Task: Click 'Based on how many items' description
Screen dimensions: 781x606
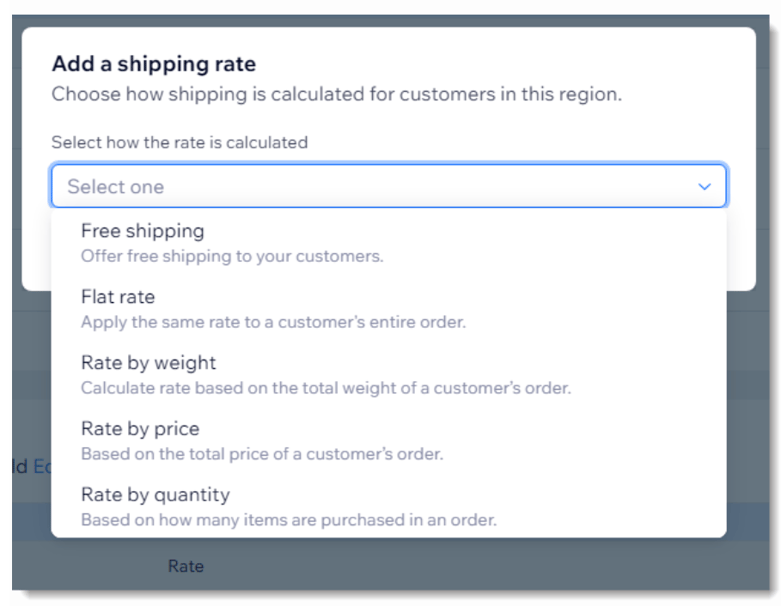Action: click(x=288, y=520)
